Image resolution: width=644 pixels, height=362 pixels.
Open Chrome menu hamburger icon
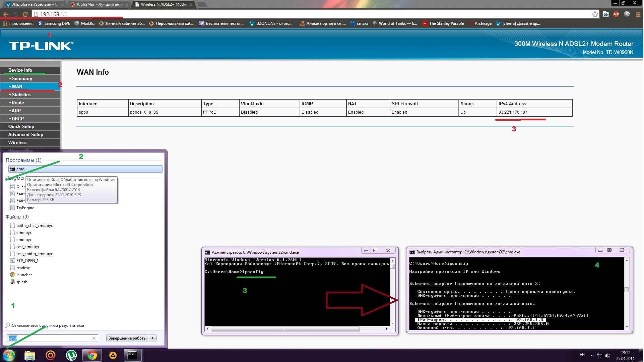point(638,14)
